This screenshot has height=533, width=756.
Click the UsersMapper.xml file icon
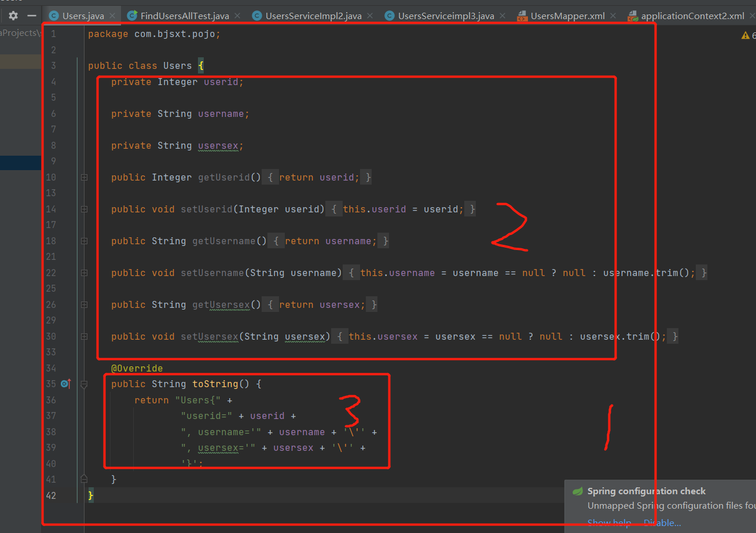pos(522,16)
